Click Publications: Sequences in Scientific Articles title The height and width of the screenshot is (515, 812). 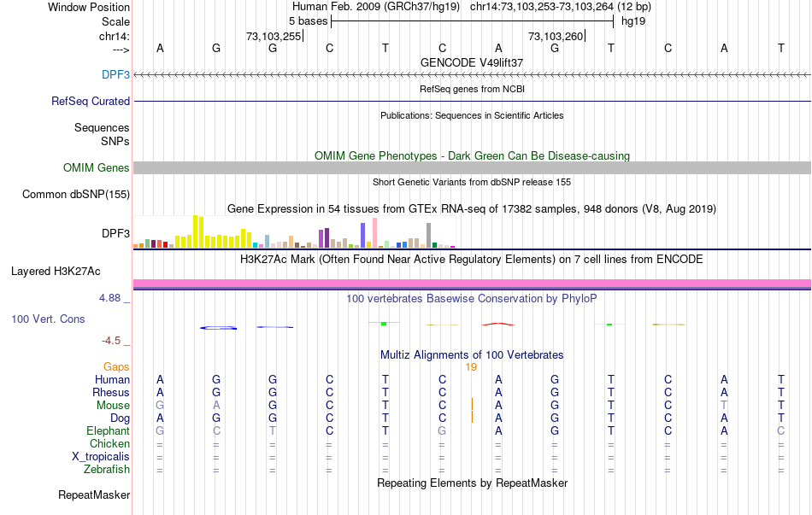click(472, 115)
